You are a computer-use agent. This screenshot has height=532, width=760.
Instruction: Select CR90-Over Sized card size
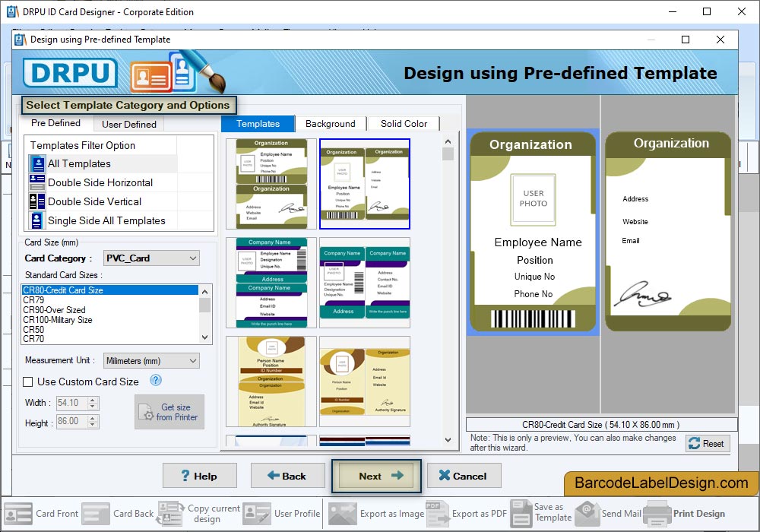click(x=110, y=310)
